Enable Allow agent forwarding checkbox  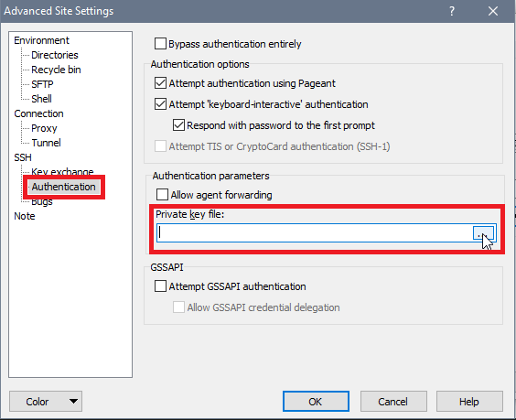pyautogui.click(x=162, y=195)
